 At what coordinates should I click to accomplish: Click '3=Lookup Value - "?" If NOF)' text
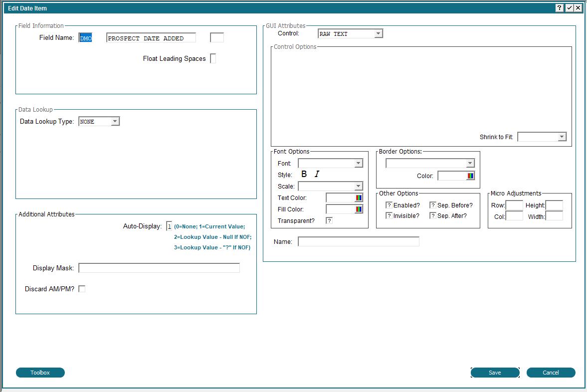point(212,247)
